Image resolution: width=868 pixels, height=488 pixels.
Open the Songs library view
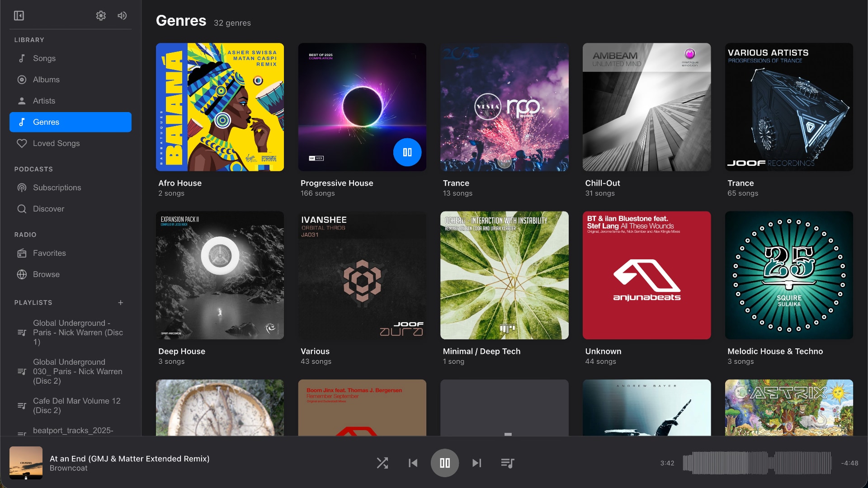point(71,58)
